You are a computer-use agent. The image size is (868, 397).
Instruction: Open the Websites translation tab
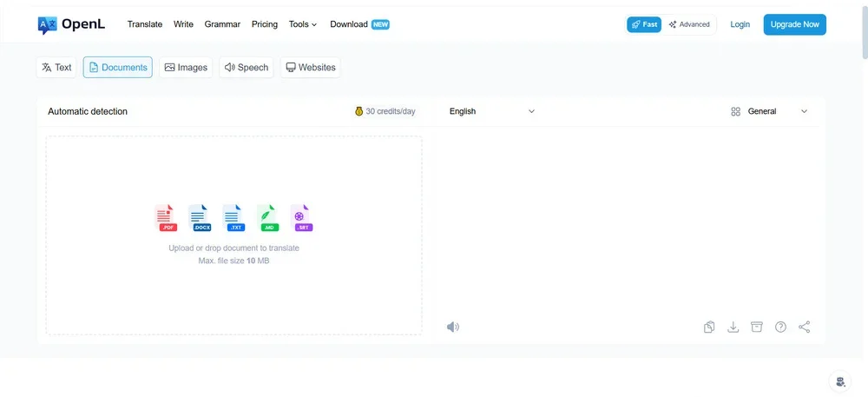point(310,68)
